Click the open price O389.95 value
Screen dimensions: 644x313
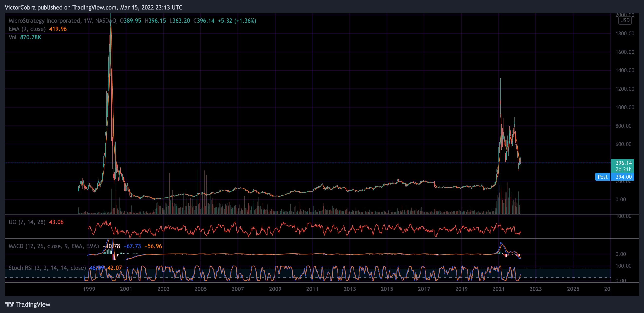click(x=130, y=21)
